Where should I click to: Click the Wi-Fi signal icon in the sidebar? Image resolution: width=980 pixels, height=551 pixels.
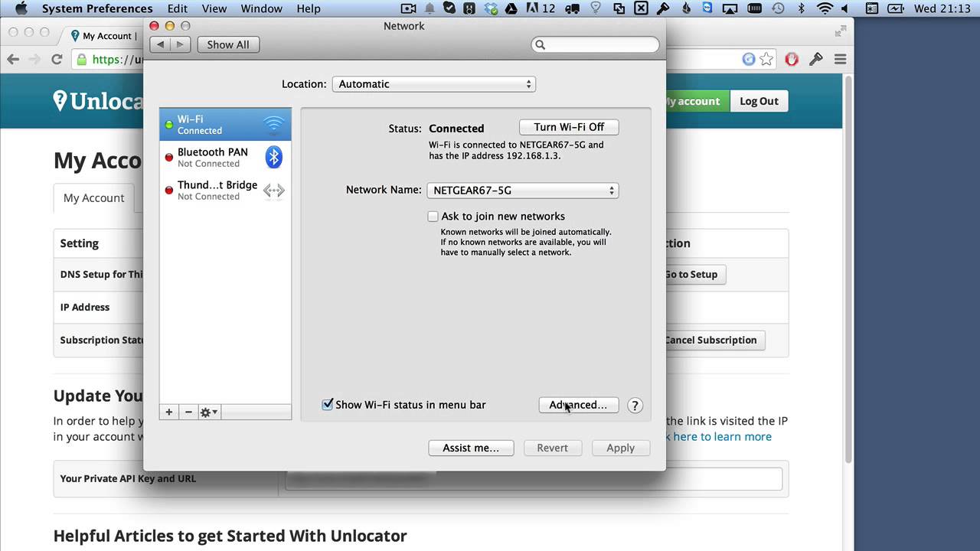point(273,124)
